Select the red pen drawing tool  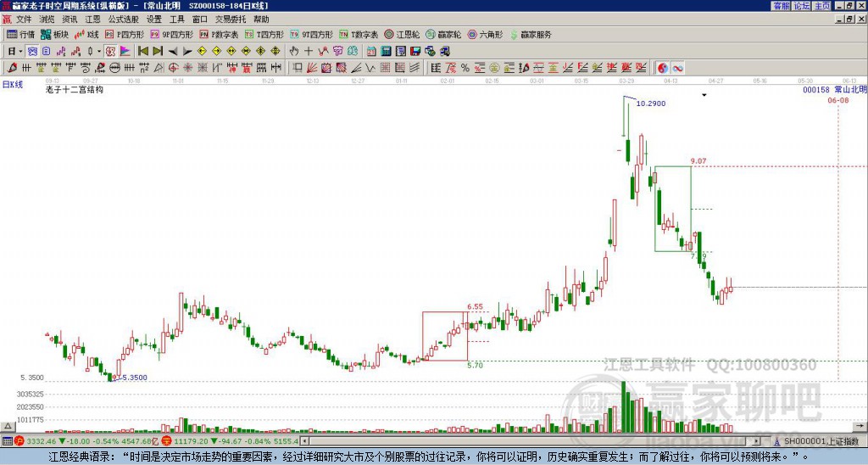tap(12, 68)
